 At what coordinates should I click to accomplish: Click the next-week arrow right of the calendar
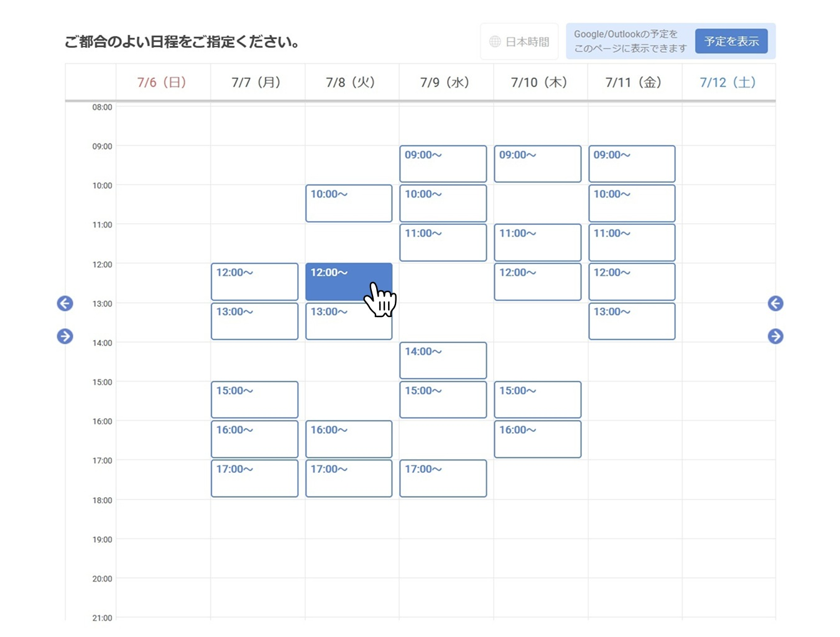[775, 336]
